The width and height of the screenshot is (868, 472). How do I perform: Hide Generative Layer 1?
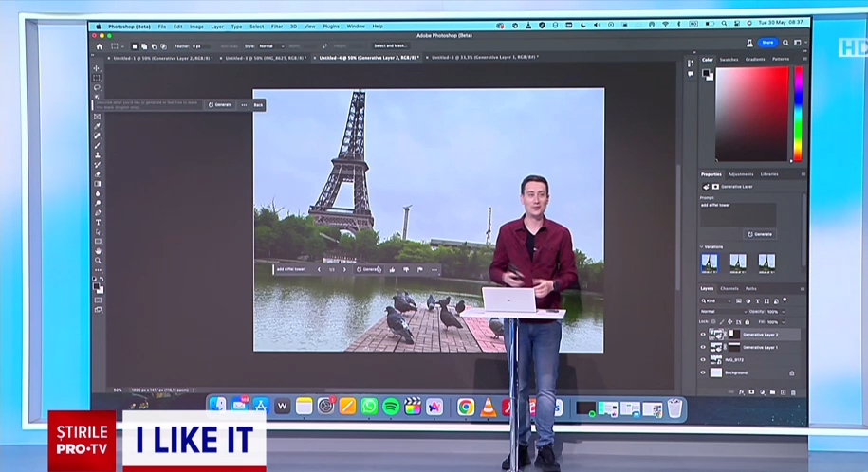703,347
